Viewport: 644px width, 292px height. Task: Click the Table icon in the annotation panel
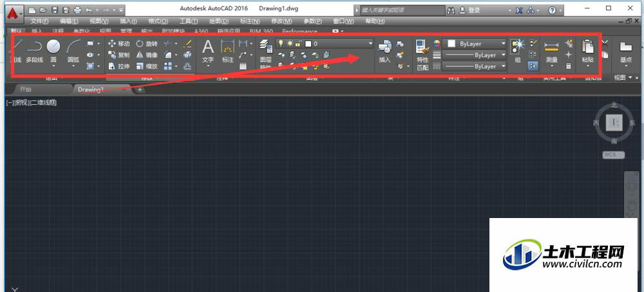pyautogui.click(x=243, y=66)
